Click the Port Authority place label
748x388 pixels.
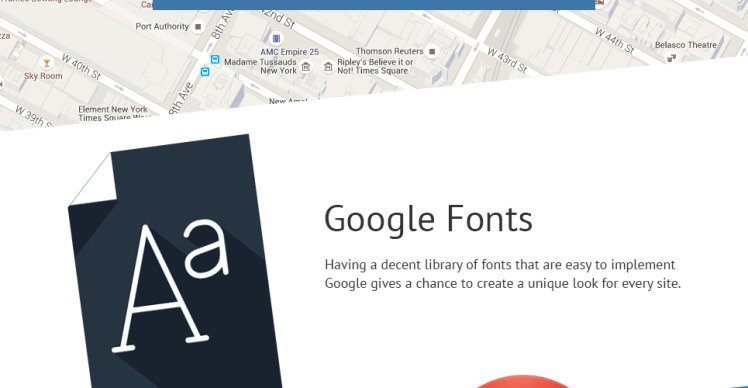tap(162, 26)
